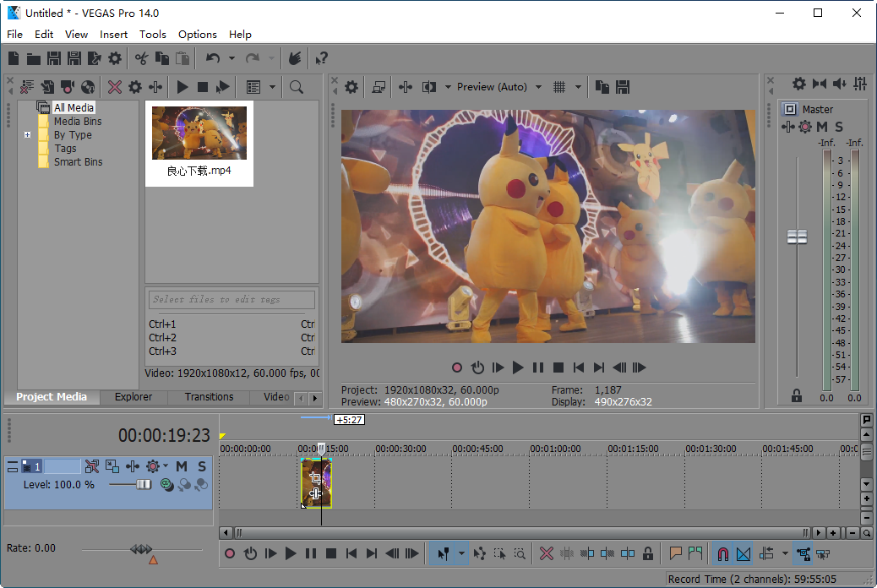Screen dimensions: 877x588
Task: Create a new project with New icon
Action: [x=14, y=58]
